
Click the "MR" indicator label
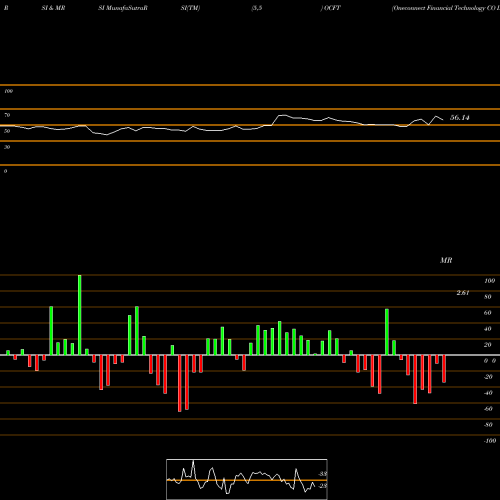tap(446, 260)
